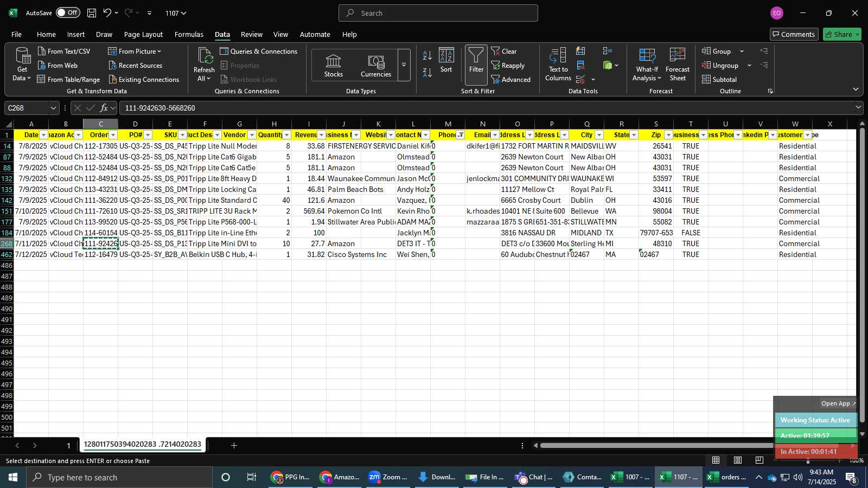Open Existing Connections
This screenshot has height=488, width=868.
pyautogui.click(x=144, y=79)
